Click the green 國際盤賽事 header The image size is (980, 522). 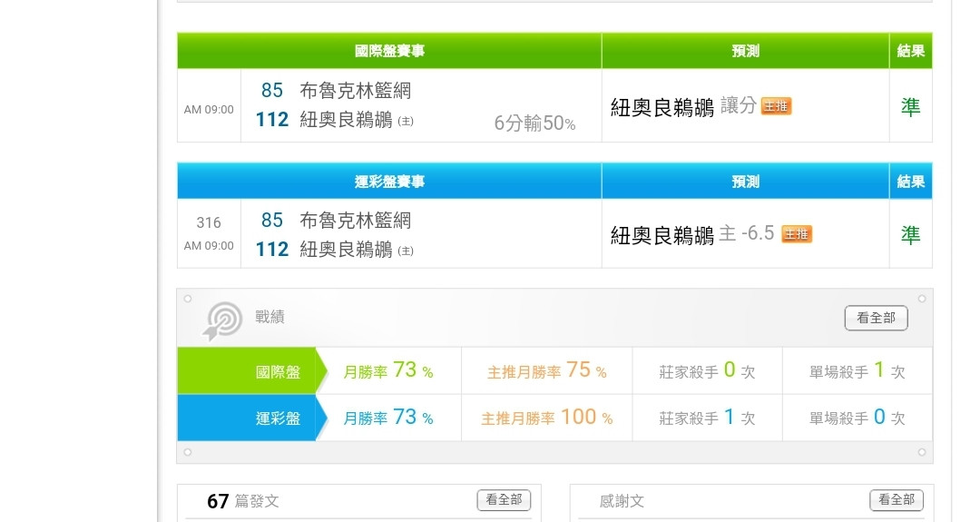pos(389,51)
